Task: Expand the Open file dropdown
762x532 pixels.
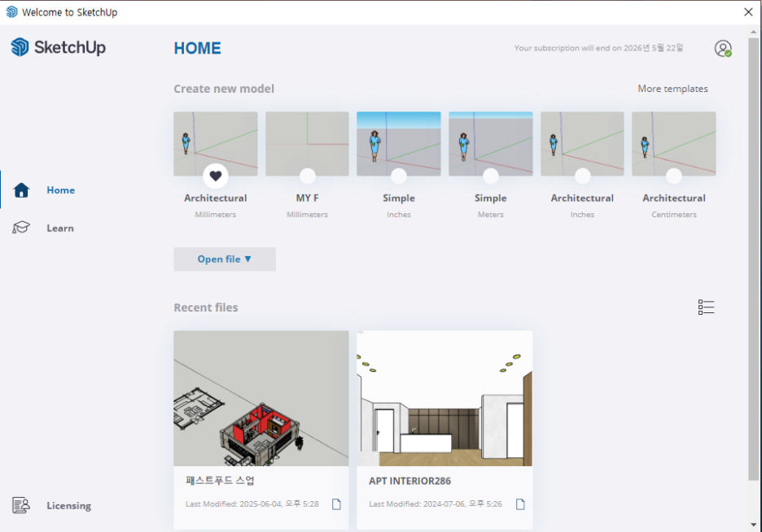Action: pos(225,259)
